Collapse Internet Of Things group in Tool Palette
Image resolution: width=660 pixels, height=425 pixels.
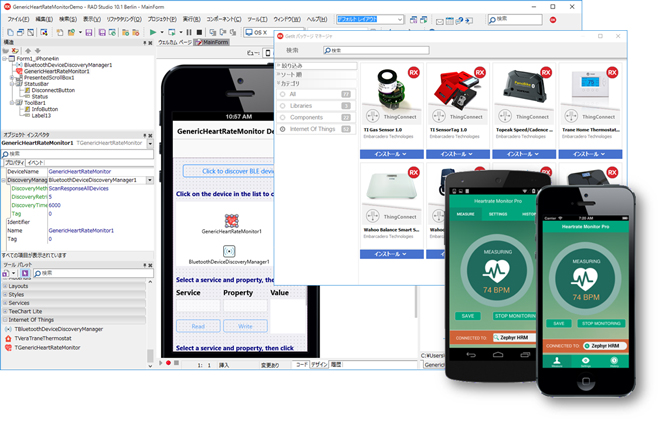(x=5, y=320)
